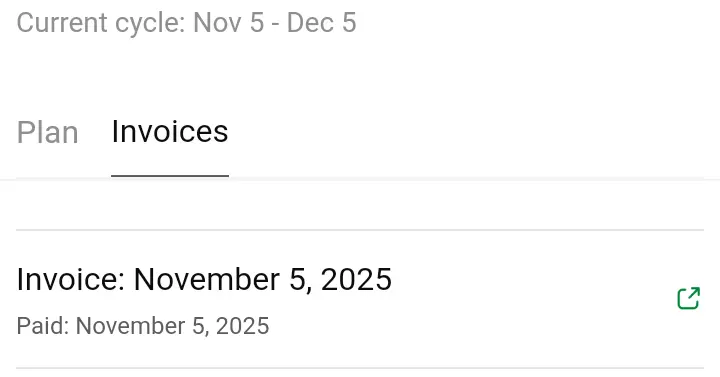
Task: Open external view of the paid invoice
Action: click(x=688, y=298)
